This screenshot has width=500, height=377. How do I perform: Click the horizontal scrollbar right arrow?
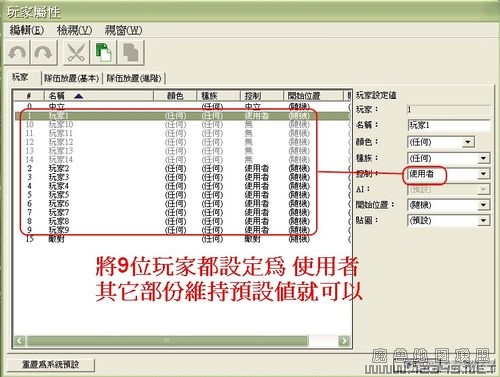(x=344, y=340)
